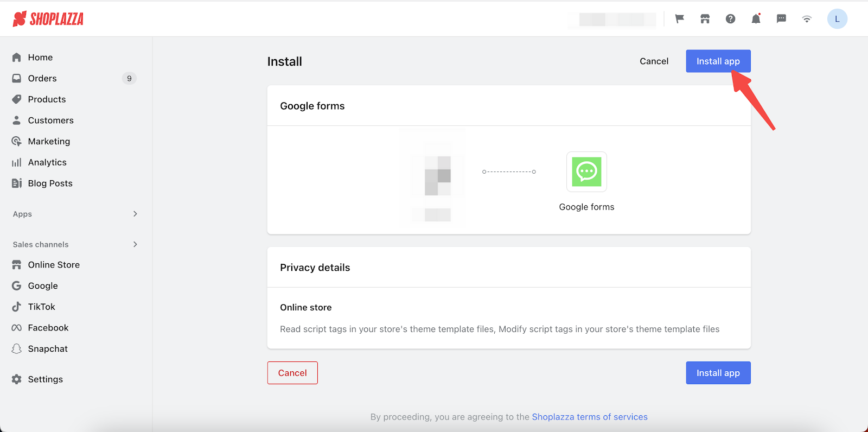The image size is (868, 432).
Task: Open the notifications bell
Action: (756, 19)
